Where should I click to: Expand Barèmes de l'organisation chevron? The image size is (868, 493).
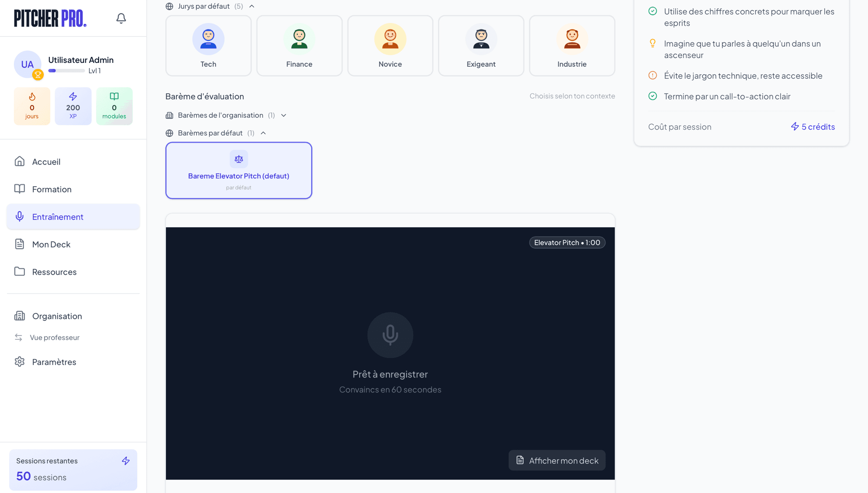[x=284, y=115]
